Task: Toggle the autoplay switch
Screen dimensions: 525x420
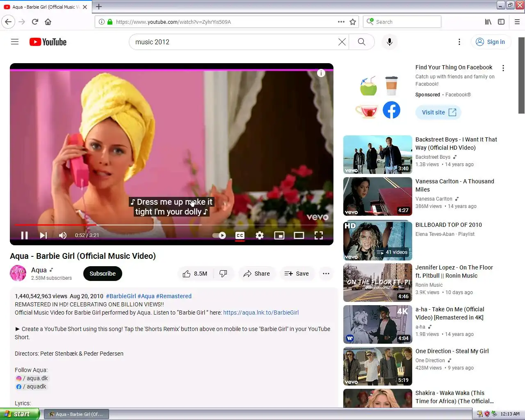Action: pos(219,235)
